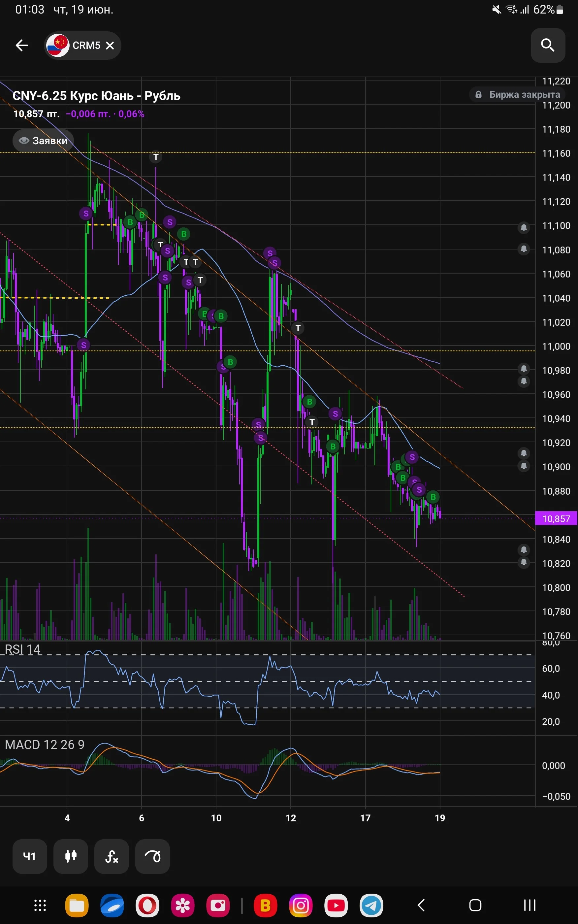
Task: Open the drawing tools curve icon
Action: [152, 856]
